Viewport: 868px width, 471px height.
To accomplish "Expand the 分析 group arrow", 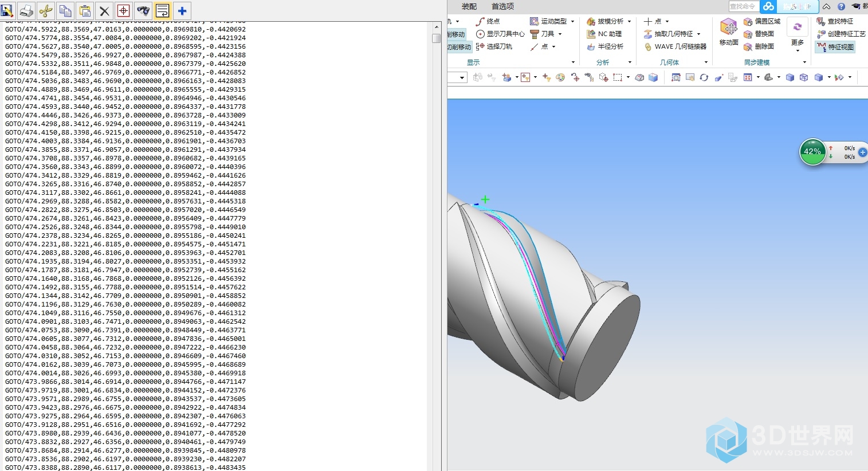I will (x=630, y=62).
